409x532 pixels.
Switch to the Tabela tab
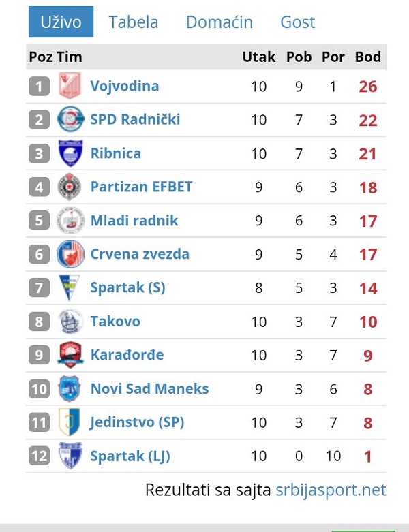click(x=134, y=22)
